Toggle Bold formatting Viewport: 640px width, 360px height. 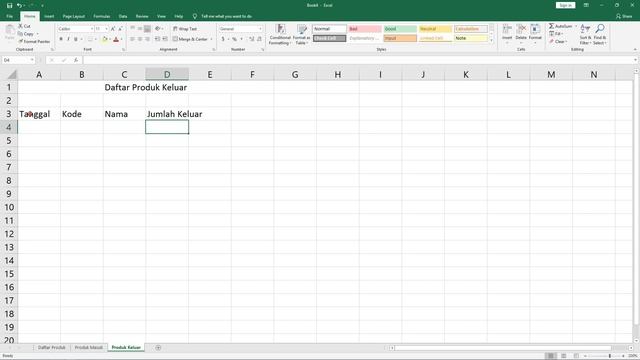pyautogui.click(x=61, y=39)
